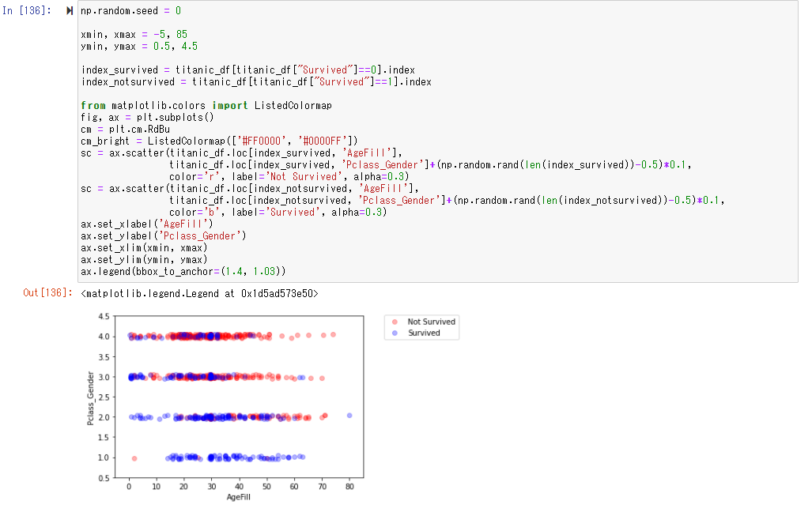812x516 pixels.
Task: Click the 'cm = plt.cm.RdBu' line
Action: pyautogui.click(x=126, y=130)
